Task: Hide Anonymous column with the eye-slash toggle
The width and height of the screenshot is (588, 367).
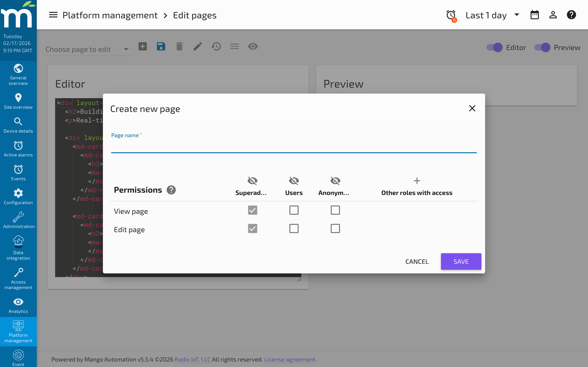Action: click(x=335, y=181)
